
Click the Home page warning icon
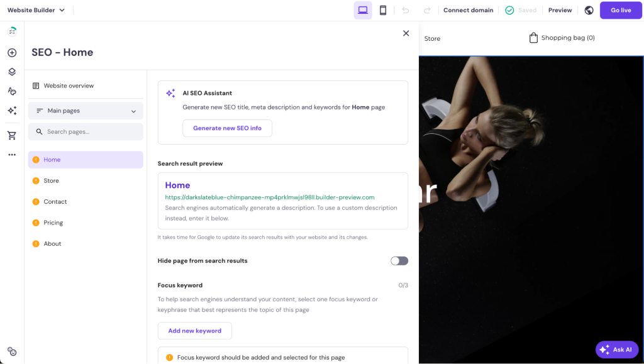[x=36, y=160]
